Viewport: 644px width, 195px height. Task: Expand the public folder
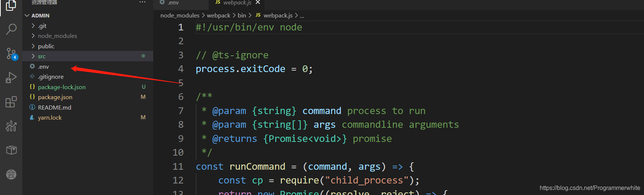[33, 46]
